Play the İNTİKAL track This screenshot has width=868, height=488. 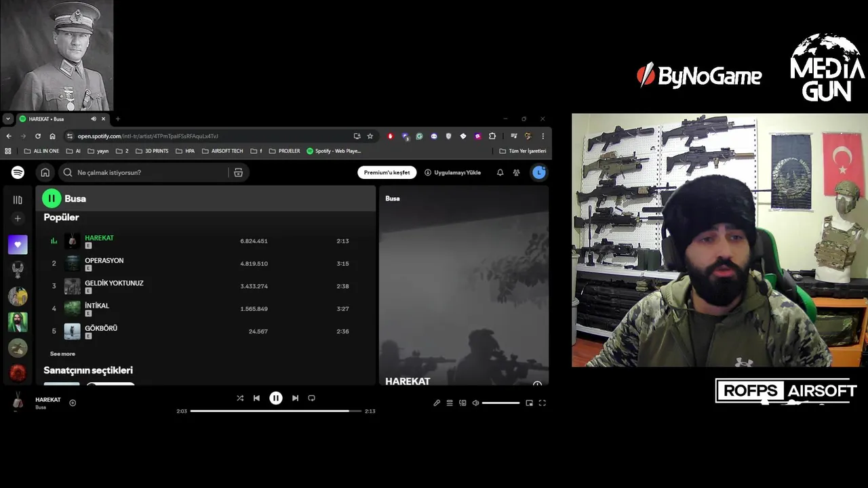coord(205,308)
